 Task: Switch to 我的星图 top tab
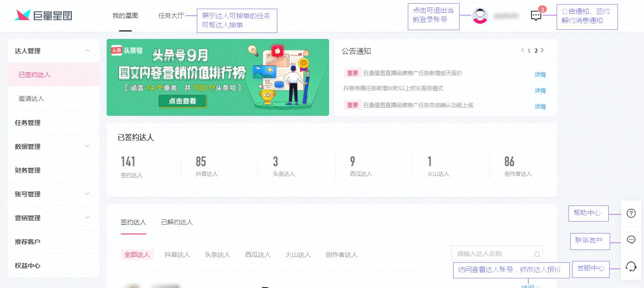click(125, 16)
